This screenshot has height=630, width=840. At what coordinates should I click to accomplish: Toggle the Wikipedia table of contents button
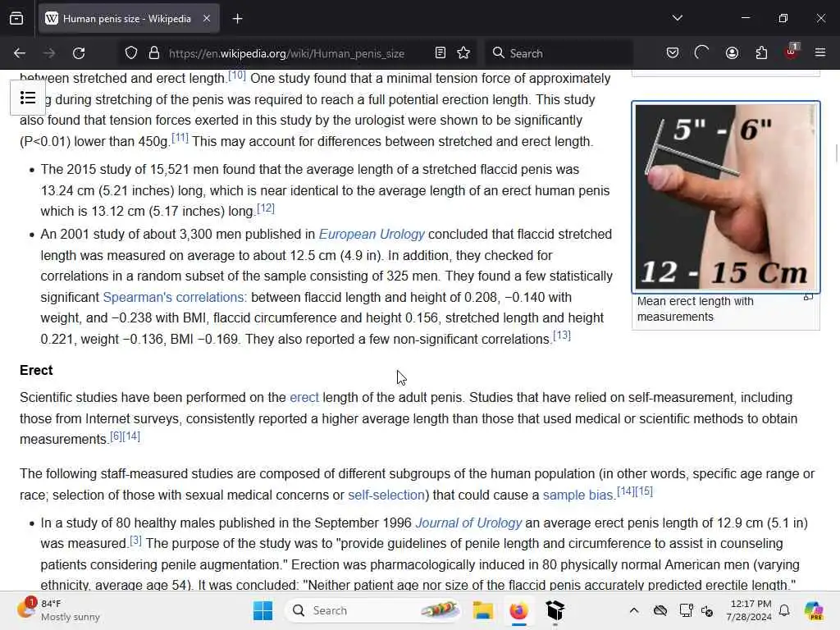(x=28, y=98)
